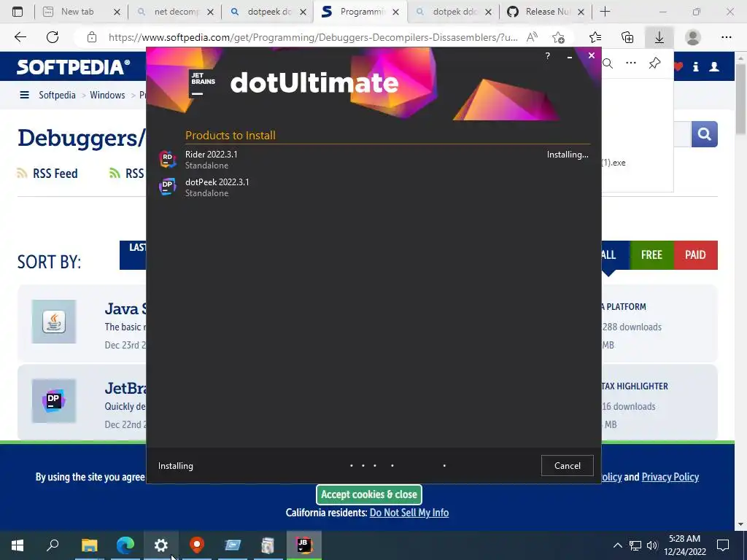Open the Softpedia hamburger menu
This screenshot has width=747, height=560.
click(24, 96)
